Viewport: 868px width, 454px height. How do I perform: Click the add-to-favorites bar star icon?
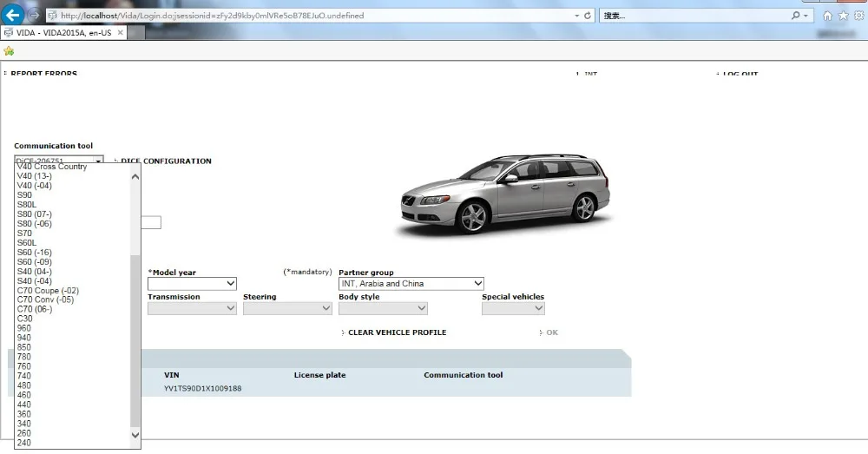tap(9, 51)
